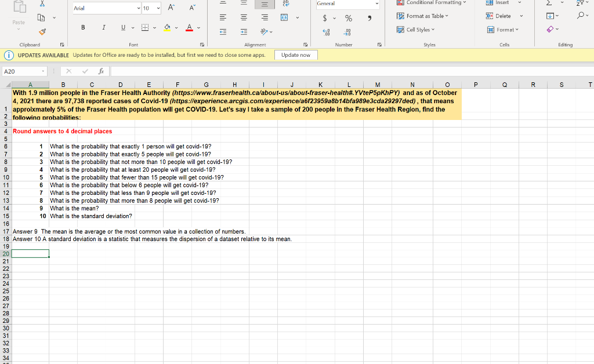Open Fill Color dropdown arrow
This screenshot has height=364, width=594.
pos(176,28)
